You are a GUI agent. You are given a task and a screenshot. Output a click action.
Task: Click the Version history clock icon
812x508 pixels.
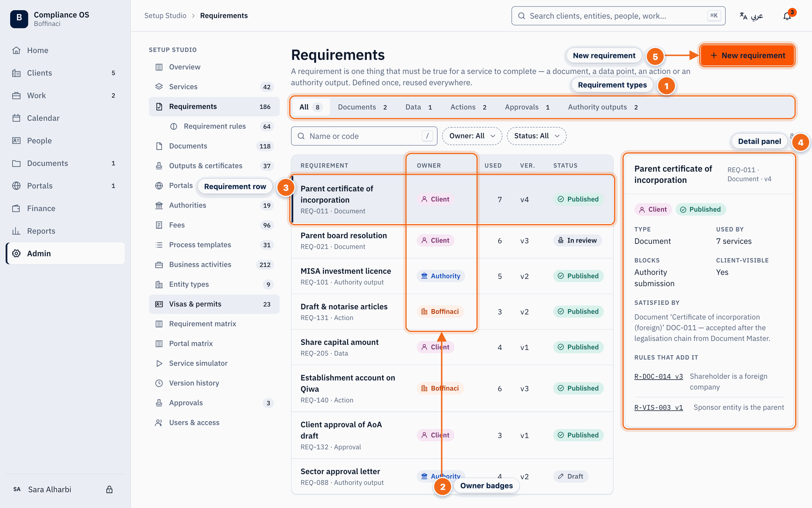click(159, 383)
